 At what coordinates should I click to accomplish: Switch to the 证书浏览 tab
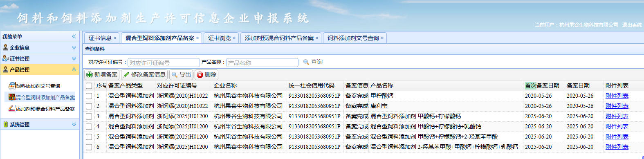click(x=220, y=38)
